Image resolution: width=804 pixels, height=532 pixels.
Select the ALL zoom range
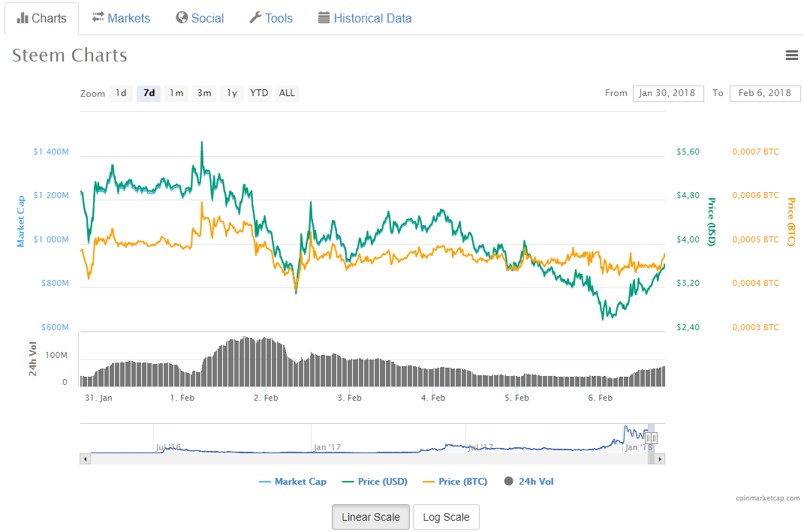[287, 93]
